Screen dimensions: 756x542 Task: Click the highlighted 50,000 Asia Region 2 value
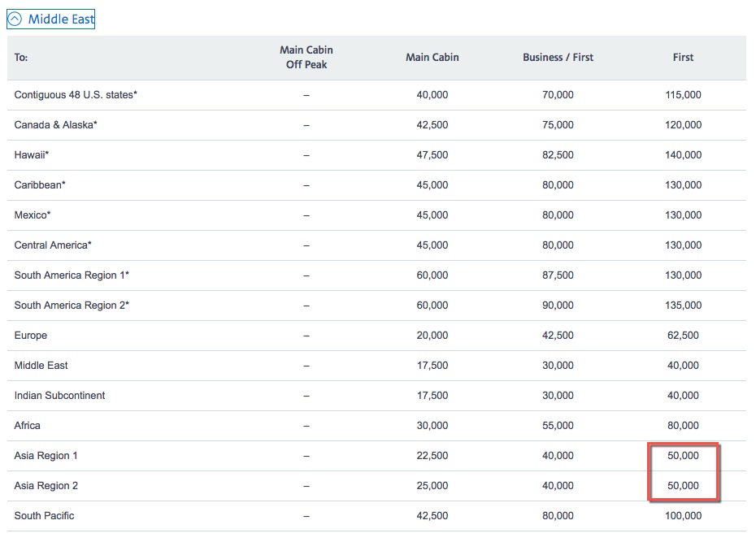(x=683, y=486)
